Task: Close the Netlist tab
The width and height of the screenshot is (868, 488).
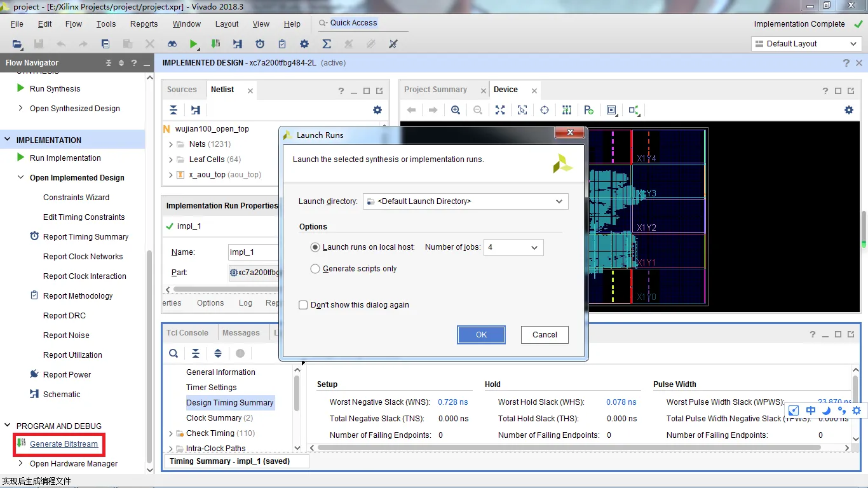Action: tap(250, 91)
